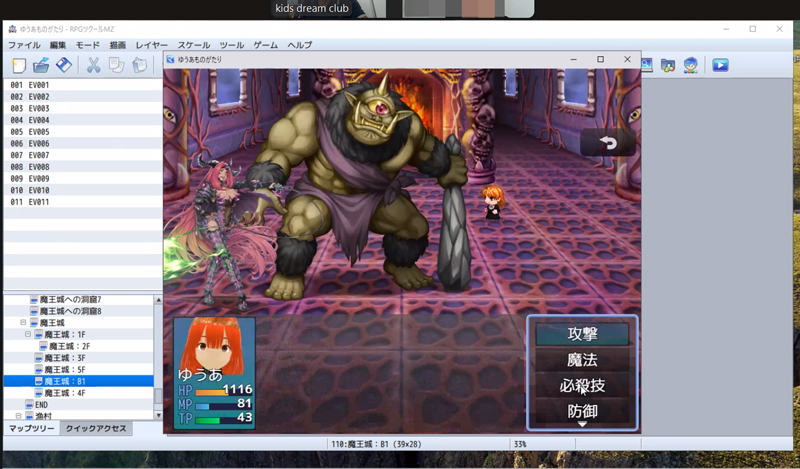This screenshot has width=800, height=469.
Task: Select 魔法 battle command
Action: pos(582,360)
